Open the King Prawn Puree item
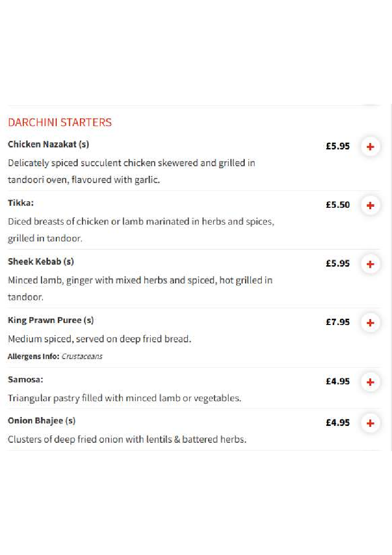392x555 pixels. 50,321
